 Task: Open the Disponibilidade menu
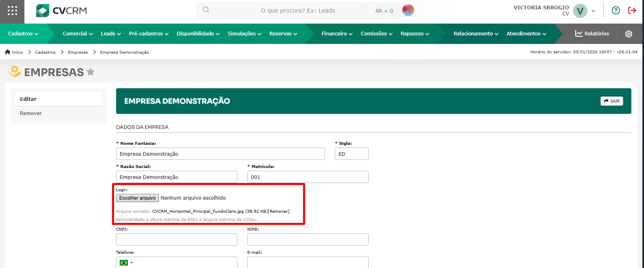pos(198,34)
